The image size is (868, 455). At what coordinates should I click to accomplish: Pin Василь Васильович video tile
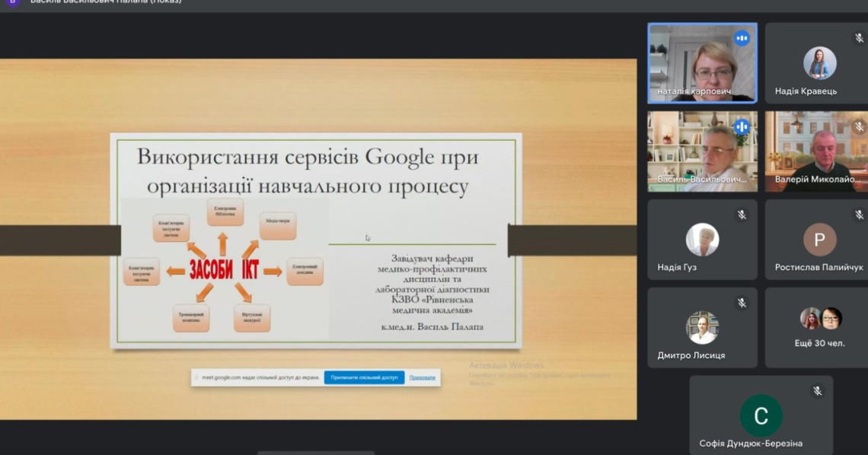(703, 151)
